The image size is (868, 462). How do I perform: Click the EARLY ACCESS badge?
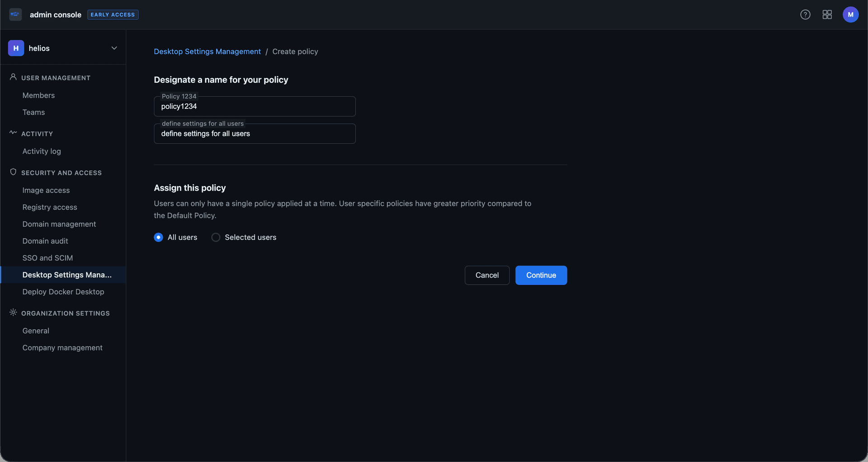pyautogui.click(x=113, y=14)
